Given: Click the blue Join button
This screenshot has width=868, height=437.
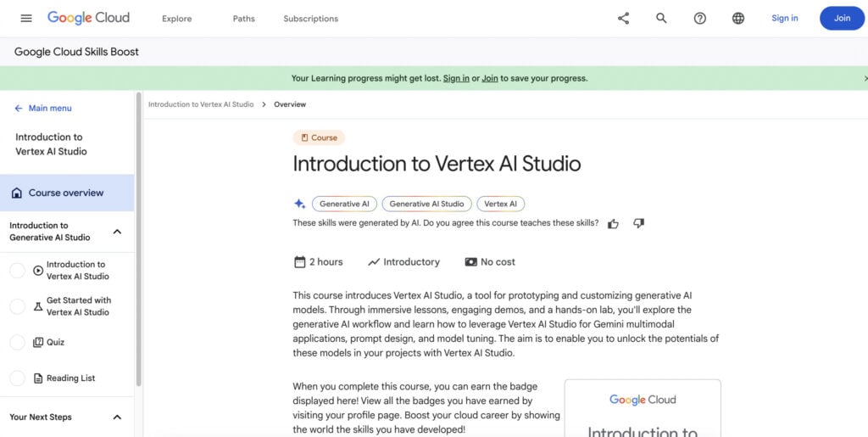Looking at the screenshot, I should click(x=842, y=19).
